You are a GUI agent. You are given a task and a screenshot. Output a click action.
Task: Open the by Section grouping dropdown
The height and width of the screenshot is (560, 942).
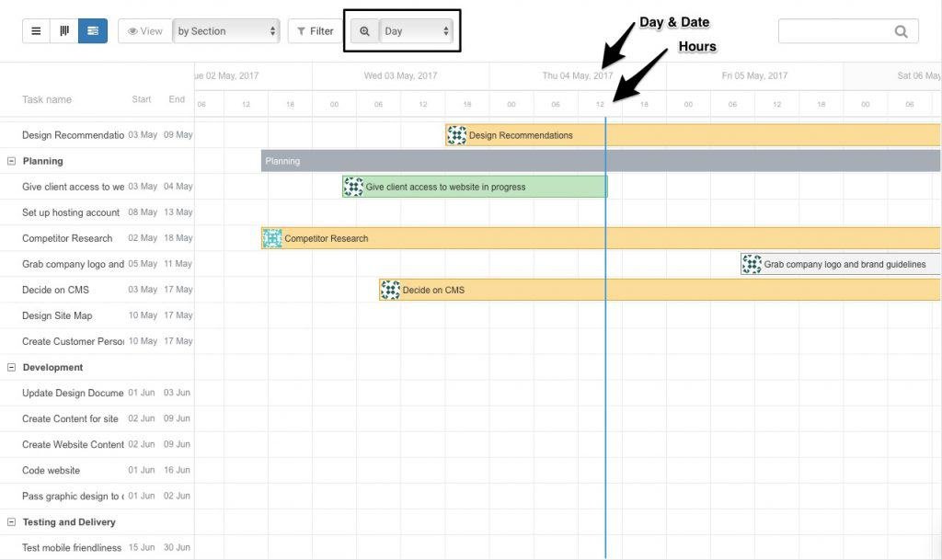point(225,29)
